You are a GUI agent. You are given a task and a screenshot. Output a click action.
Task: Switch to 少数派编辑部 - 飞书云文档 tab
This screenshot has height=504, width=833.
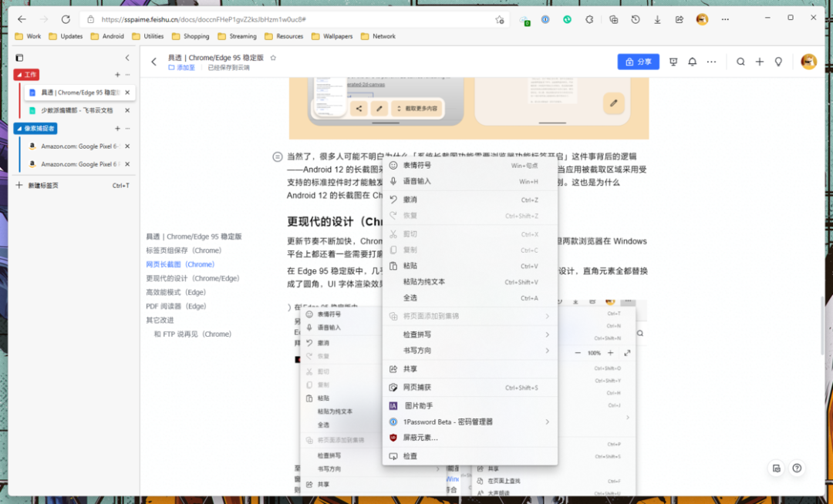point(77,110)
